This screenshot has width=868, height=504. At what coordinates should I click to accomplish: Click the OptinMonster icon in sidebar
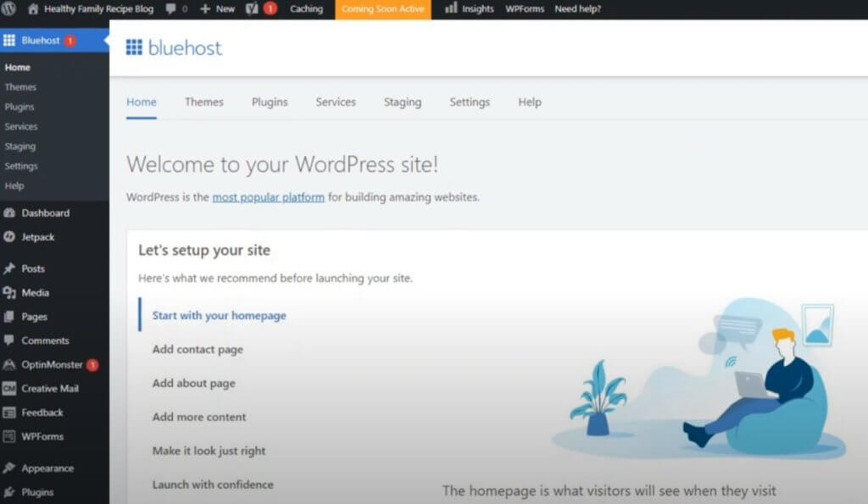pos(9,364)
